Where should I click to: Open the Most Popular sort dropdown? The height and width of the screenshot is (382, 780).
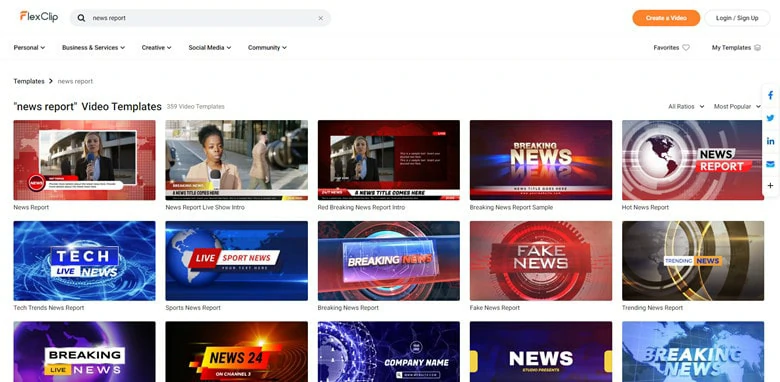pyautogui.click(x=737, y=106)
